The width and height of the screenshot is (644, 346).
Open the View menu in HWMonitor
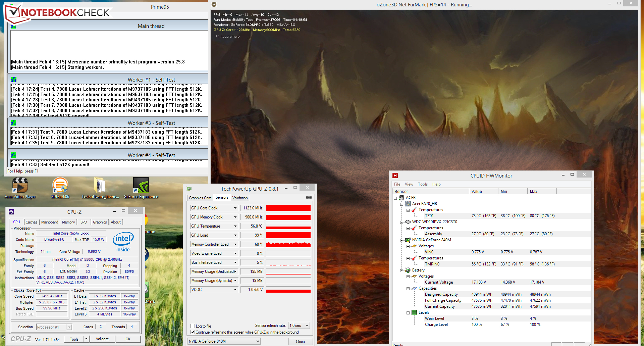(x=409, y=184)
